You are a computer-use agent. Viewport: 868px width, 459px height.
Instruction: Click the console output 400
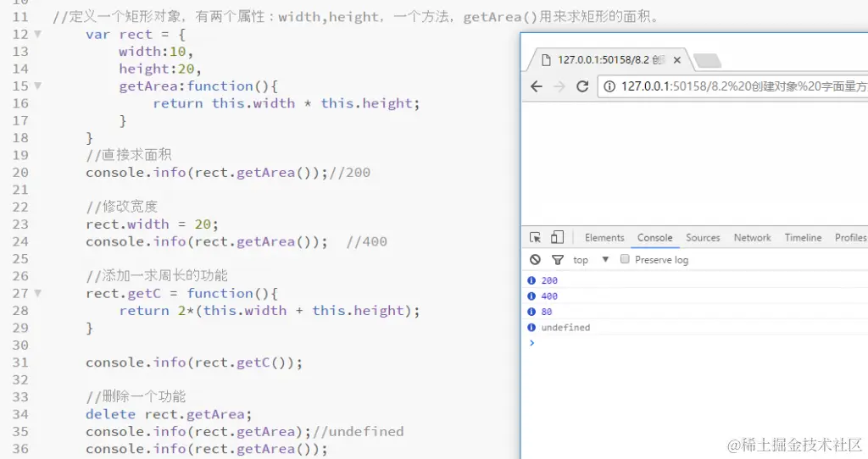(x=549, y=296)
